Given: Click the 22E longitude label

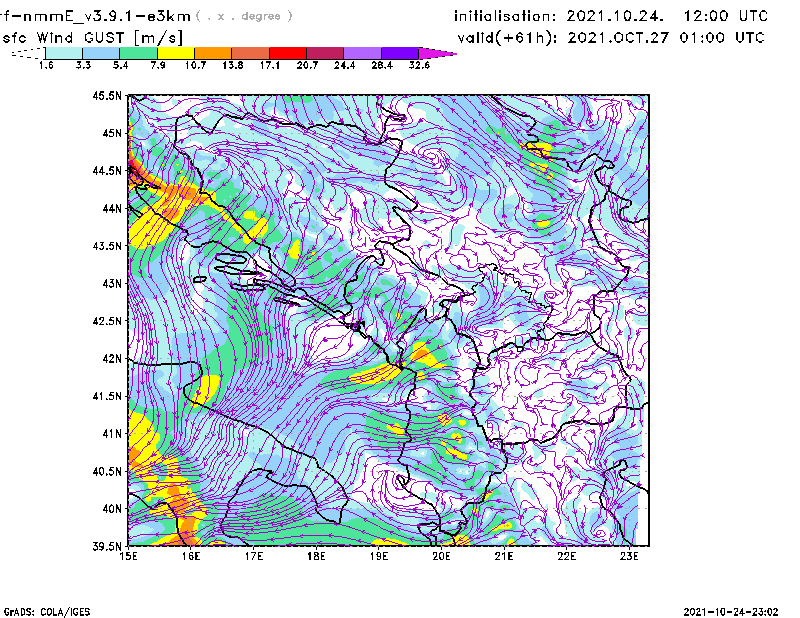Looking at the screenshot, I should pos(566,556).
